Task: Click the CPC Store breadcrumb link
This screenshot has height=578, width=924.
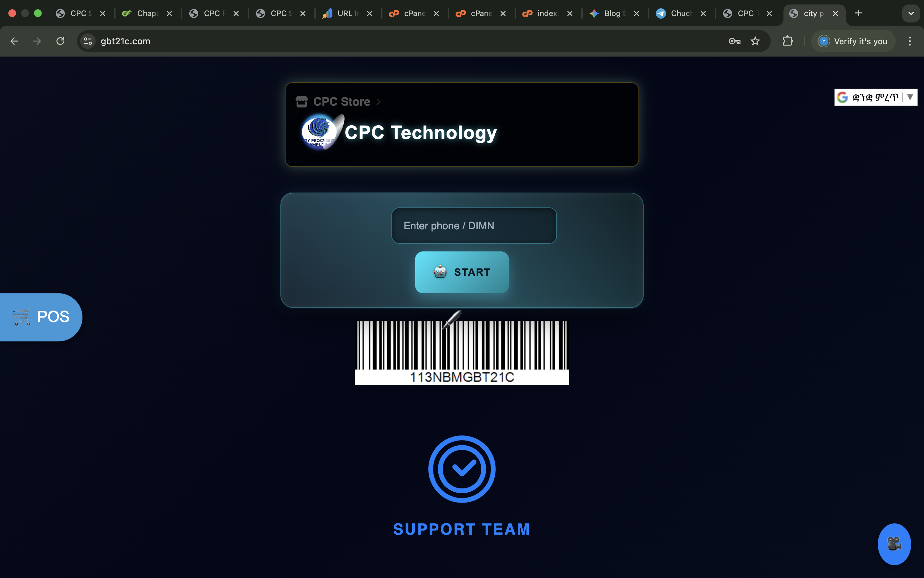Action: 341,102
